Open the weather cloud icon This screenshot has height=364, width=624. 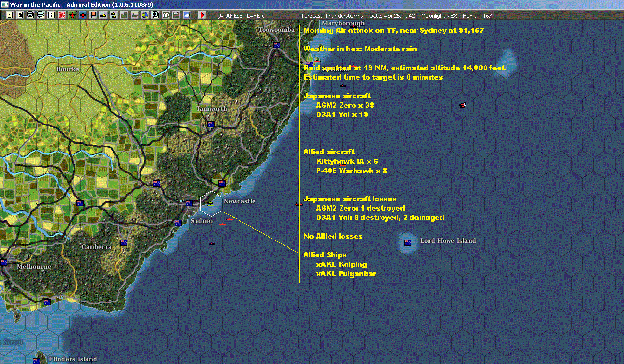186,15
